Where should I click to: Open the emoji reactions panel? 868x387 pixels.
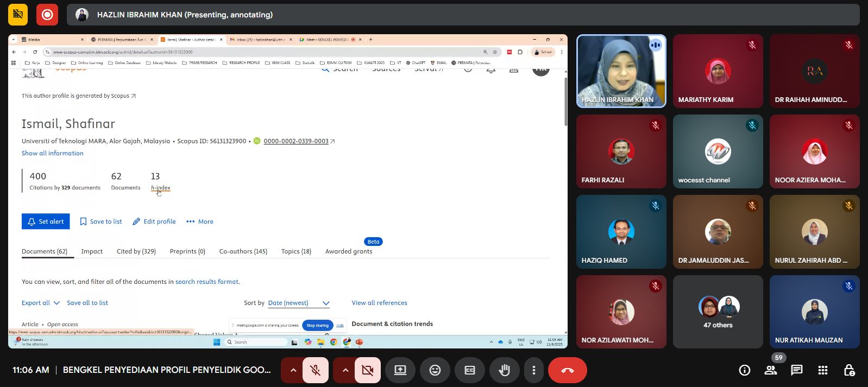click(435, 370)
